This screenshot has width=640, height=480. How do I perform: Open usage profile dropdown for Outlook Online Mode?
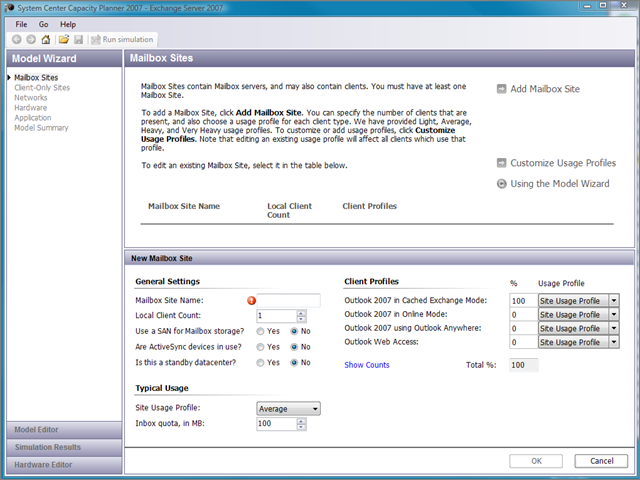(x=614, y=315)
